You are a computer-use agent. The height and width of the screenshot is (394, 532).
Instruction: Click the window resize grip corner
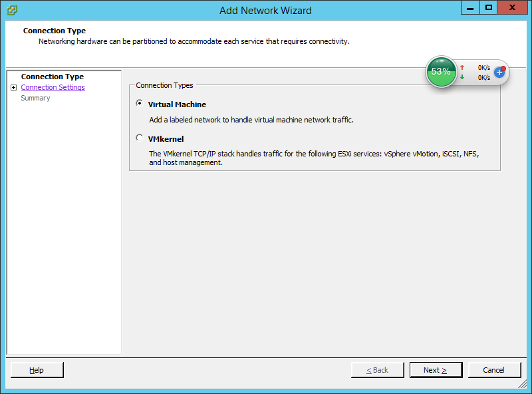[x=523, y=384]
